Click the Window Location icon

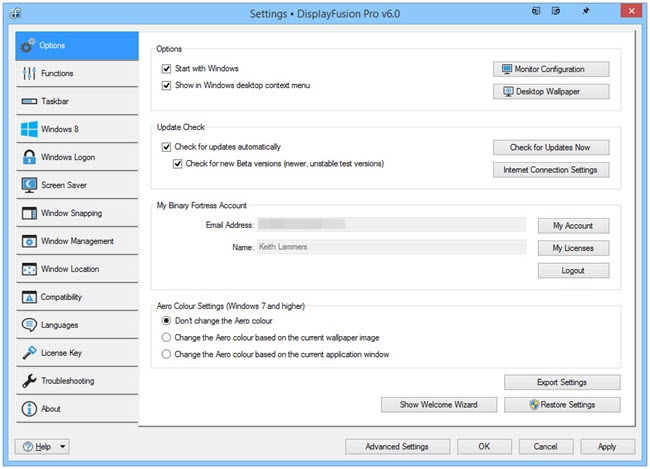click(x=29, y=269)
